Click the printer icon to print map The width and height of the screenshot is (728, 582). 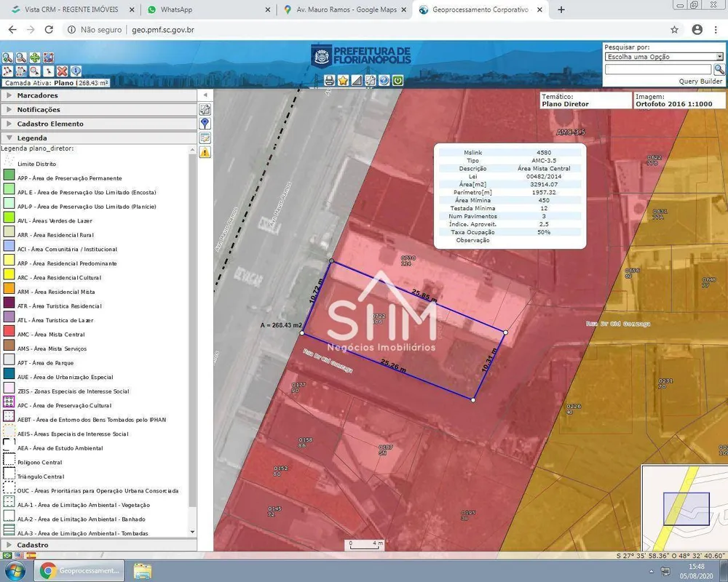pyautogui.click(x=329, y=80)
